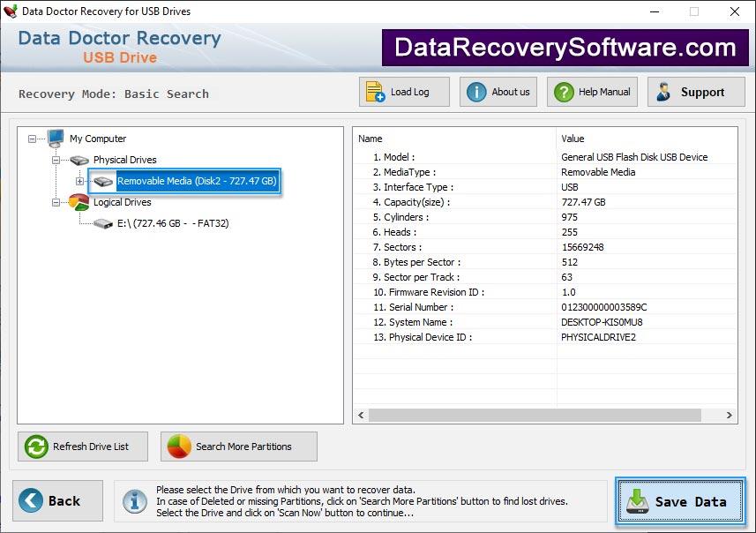This screenshot has height=533, width=756.
Task: Click 'General USB Flash Disk USB Device' value
Action: pyautogui.click(x=634, y=157)
